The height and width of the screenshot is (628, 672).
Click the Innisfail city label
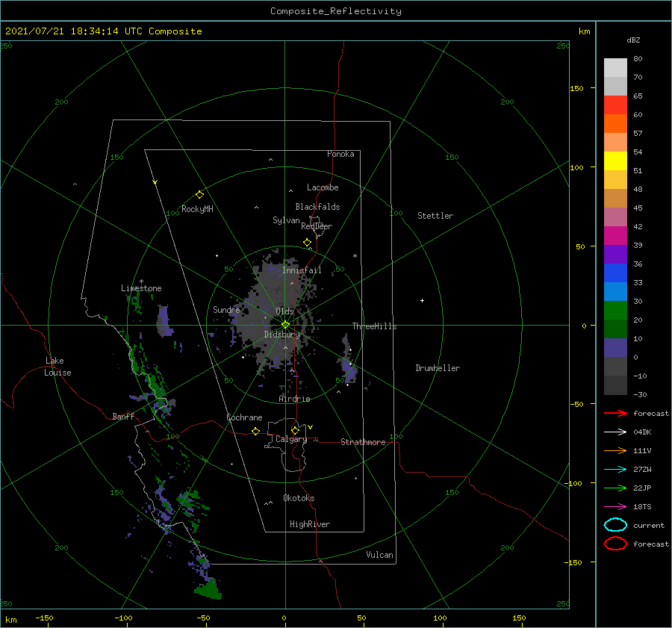click(x=302, y=270)
